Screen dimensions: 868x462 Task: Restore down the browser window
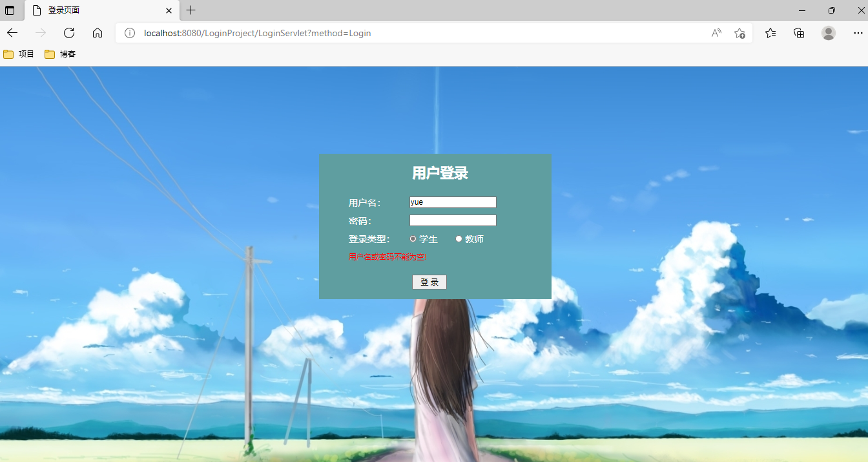[x=831, y=10]
